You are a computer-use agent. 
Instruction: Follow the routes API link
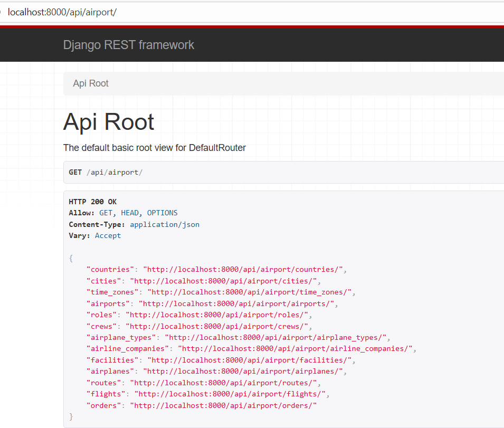tap(225, 383)
